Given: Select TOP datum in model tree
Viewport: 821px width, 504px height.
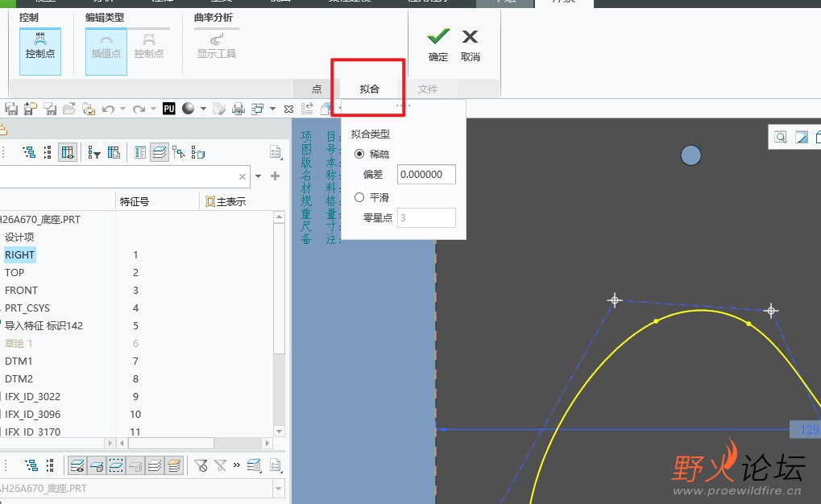Looking at the screenshot, I should [15, 273].
